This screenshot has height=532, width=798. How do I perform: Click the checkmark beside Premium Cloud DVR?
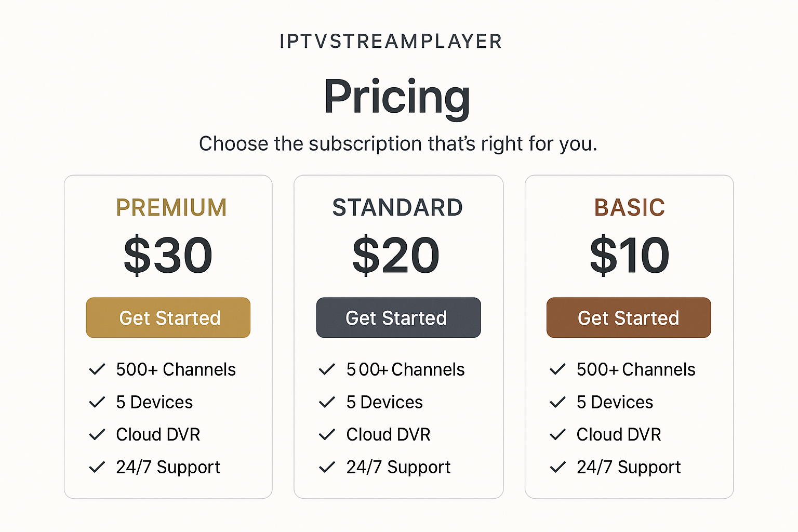[x=97, y=434]
